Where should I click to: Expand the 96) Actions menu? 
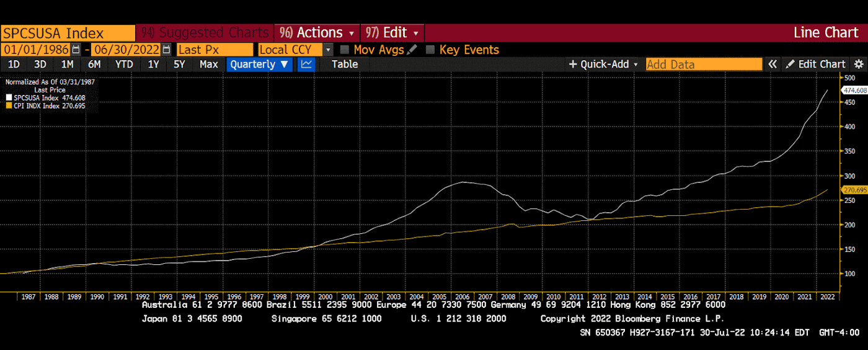point(317,32)
